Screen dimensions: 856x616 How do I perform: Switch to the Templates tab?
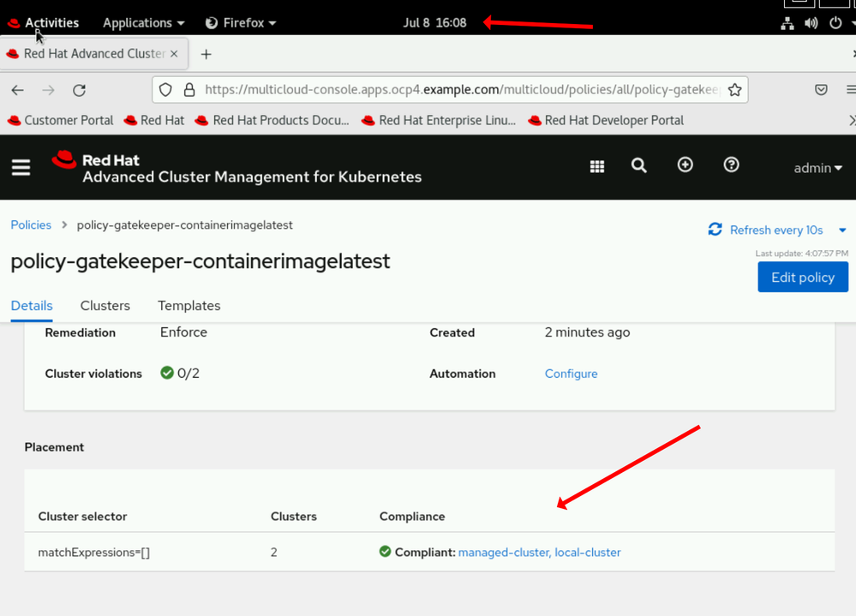189,306
